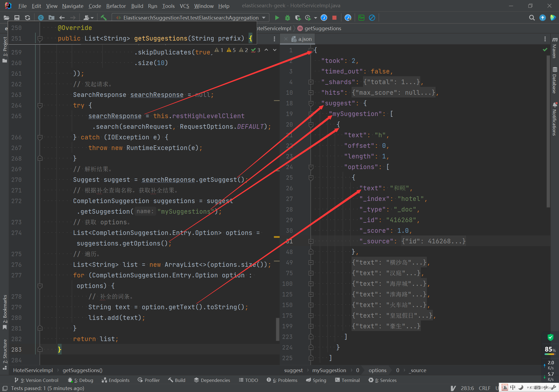Expand the "汉庭" collapsed option

point(311,273)
